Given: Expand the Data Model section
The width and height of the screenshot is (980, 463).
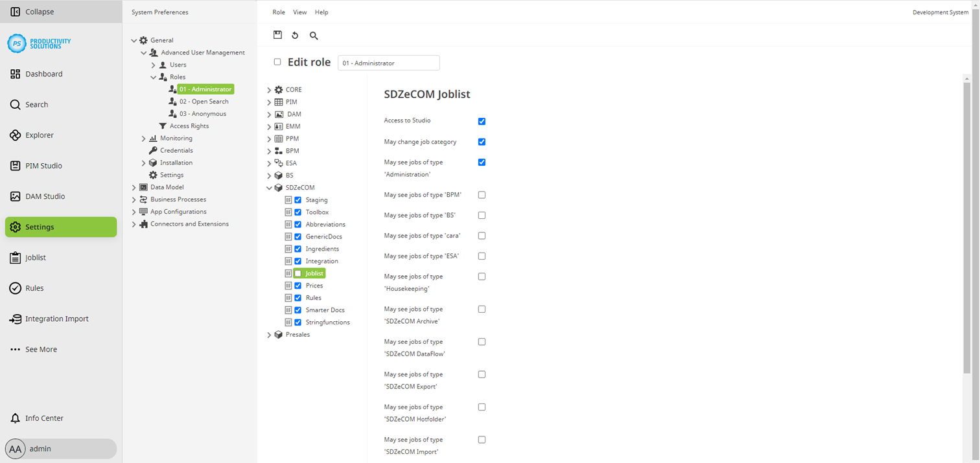Looking at the screenshot, I should (134, 186).
